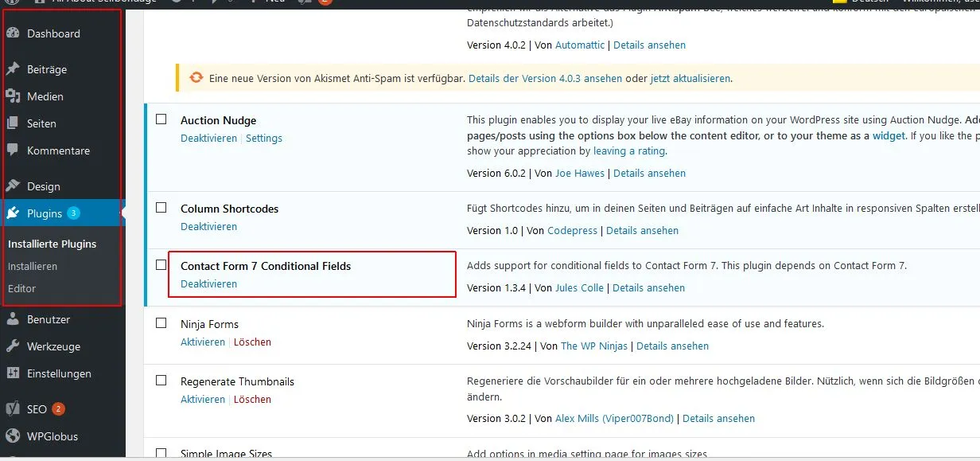Tick Contact Form 7 Conditional Fields checkbox
Screen dimensions: 980x461
[x=161, y=264]
